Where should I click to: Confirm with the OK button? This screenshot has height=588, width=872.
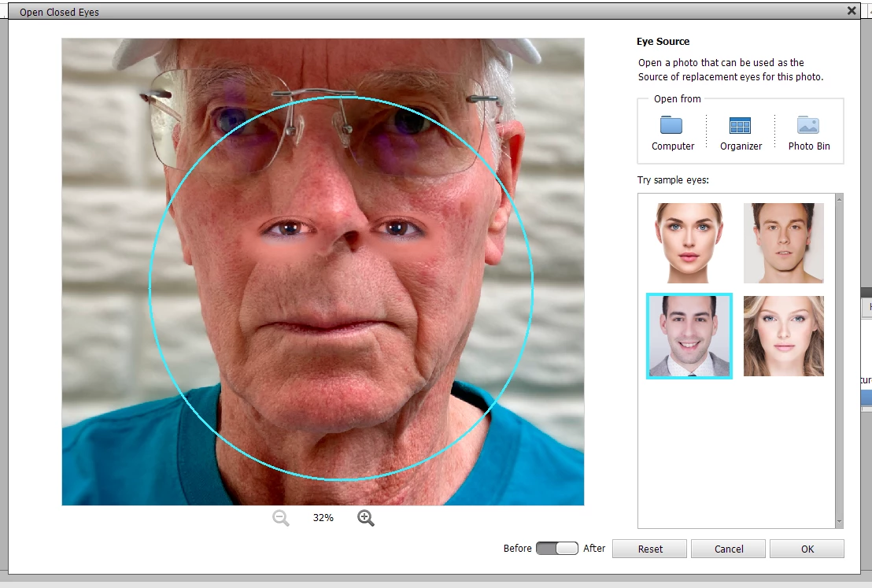click(807, 549)
